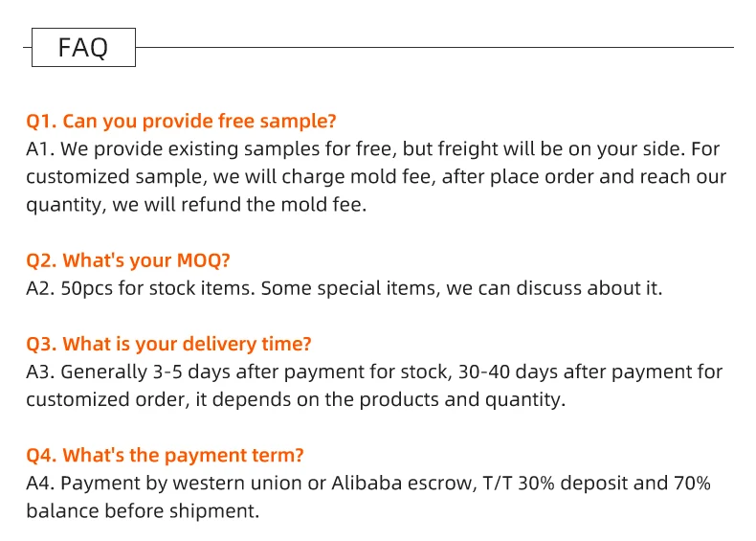Click the question "What is your delivery time?"
This screenshot has width=756, height=541.
point(187,344)
